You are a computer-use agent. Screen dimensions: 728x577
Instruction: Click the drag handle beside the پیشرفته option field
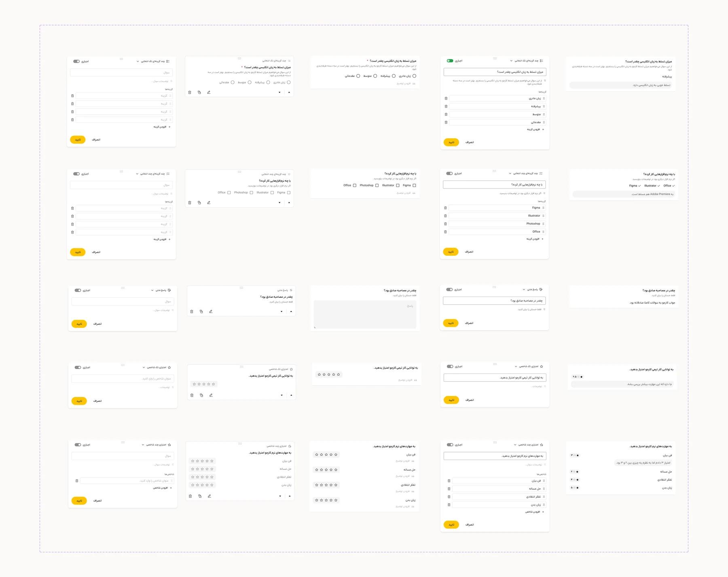click(544, 106)
